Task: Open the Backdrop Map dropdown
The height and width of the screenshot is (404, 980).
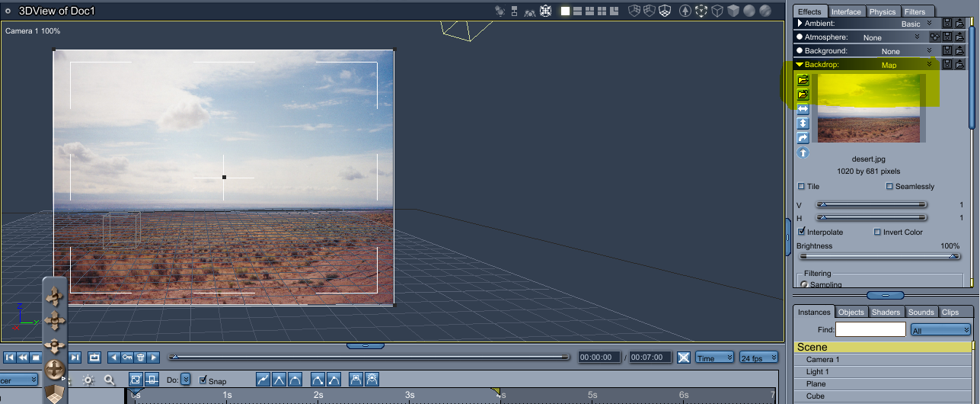Action: [930, 65]
